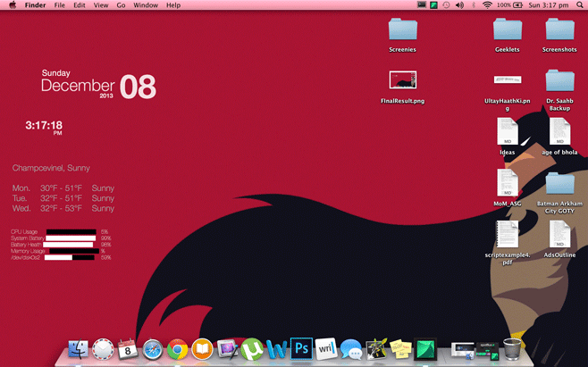Open the Wi-Fi status menu

(487, 5)
